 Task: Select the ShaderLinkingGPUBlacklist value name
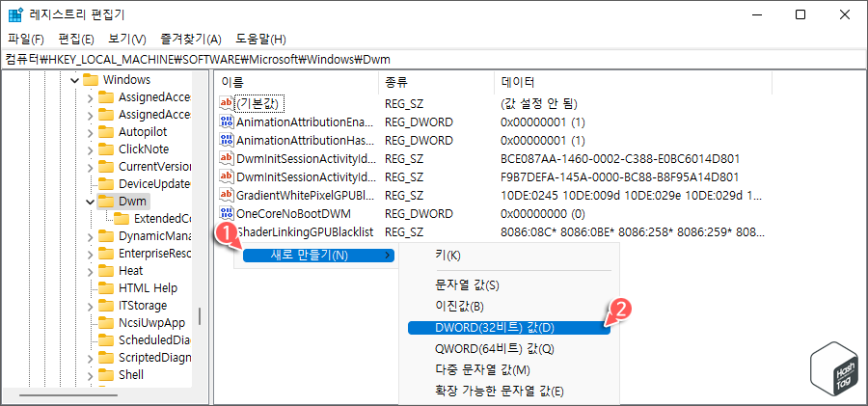[x=305, y=231]
